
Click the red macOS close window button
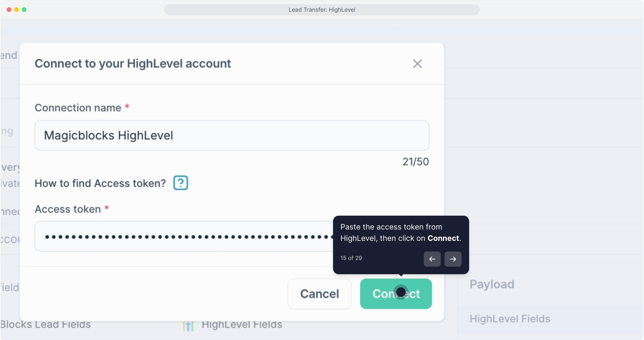click(x=9, y=10)
